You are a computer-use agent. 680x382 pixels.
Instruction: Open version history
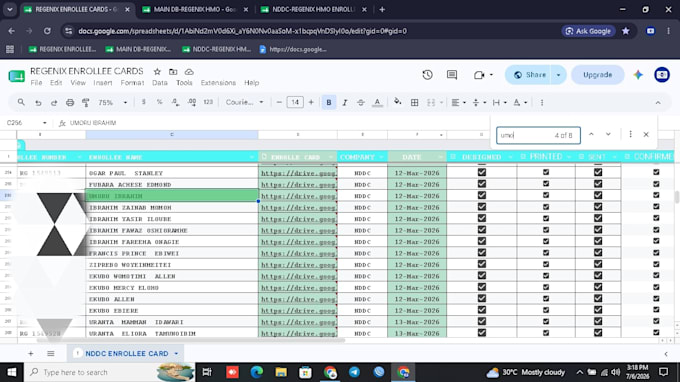pyautogui.click(x=427, y=75)
